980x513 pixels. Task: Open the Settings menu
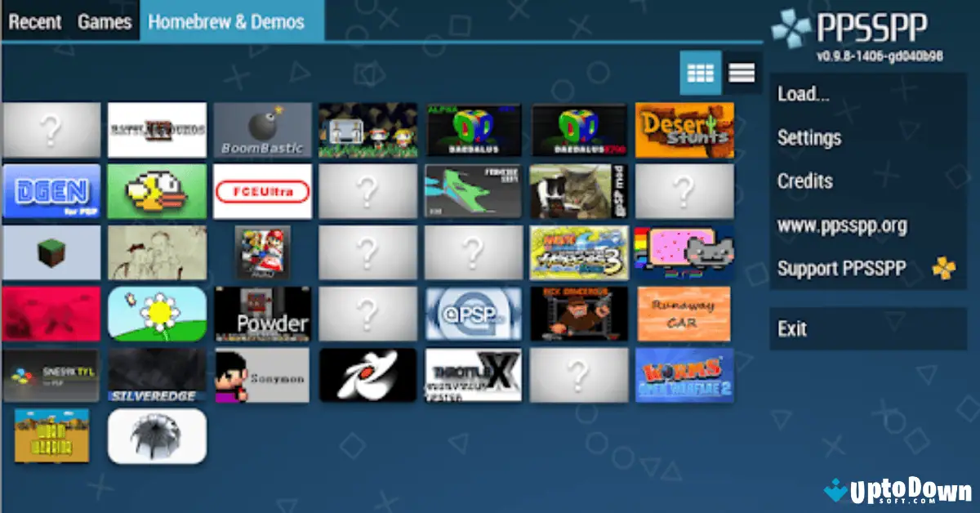click(809, 138)
